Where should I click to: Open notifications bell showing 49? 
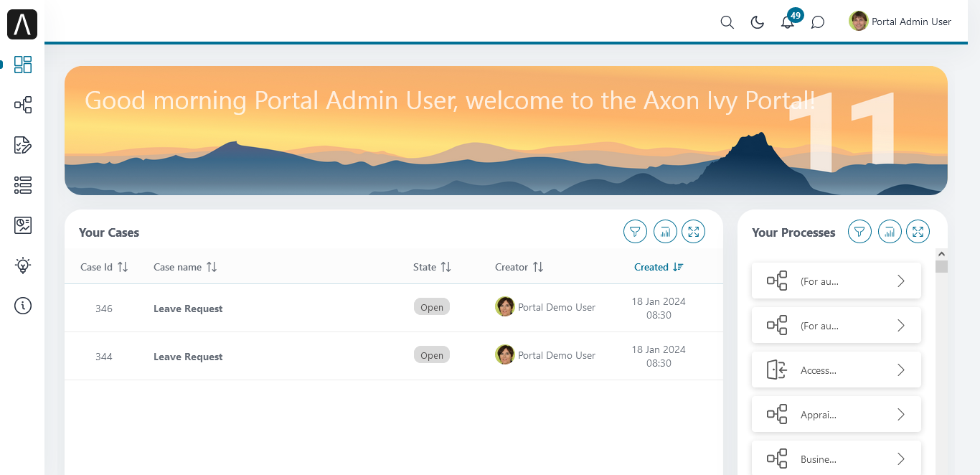[x=788, y=22]
